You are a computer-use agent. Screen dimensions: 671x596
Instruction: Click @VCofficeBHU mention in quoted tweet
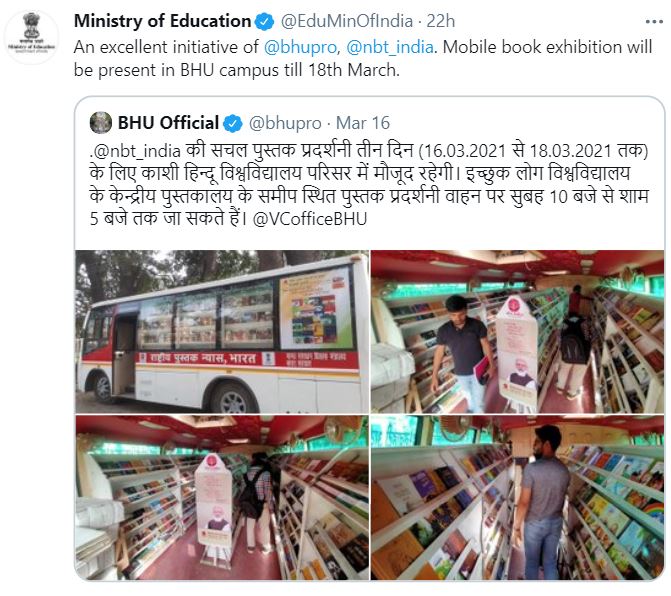[310, 219]
